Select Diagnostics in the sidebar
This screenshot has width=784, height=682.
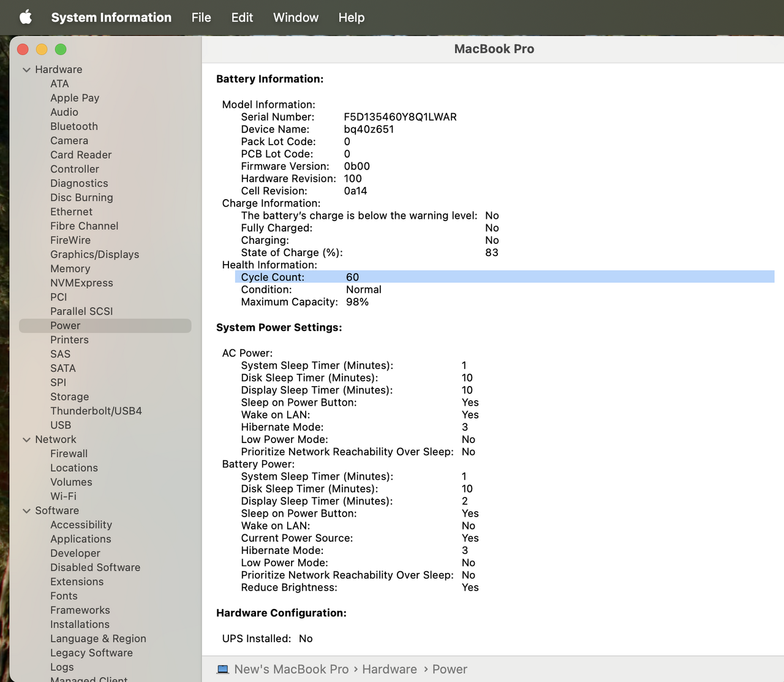[x=79, y=183]
